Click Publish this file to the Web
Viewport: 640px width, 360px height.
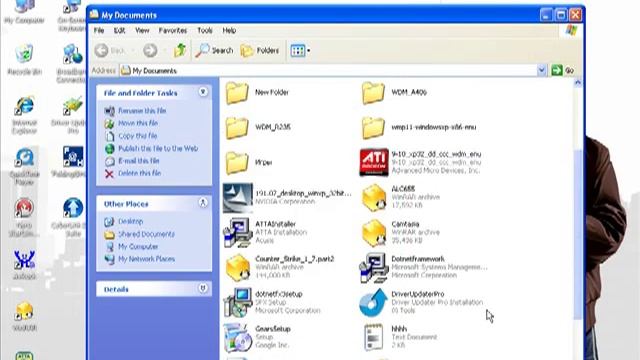coord(158,149)
